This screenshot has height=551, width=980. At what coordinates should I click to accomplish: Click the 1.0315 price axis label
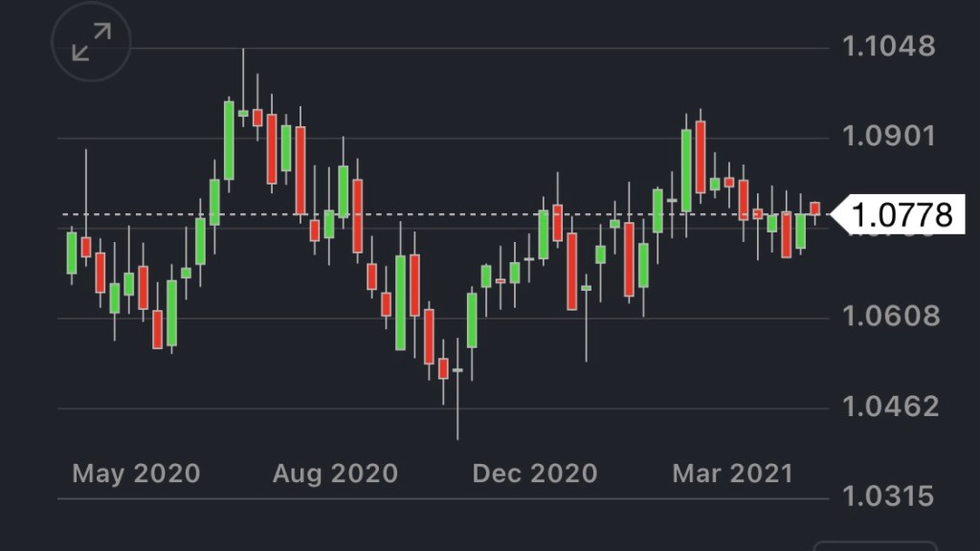(889, 496)
